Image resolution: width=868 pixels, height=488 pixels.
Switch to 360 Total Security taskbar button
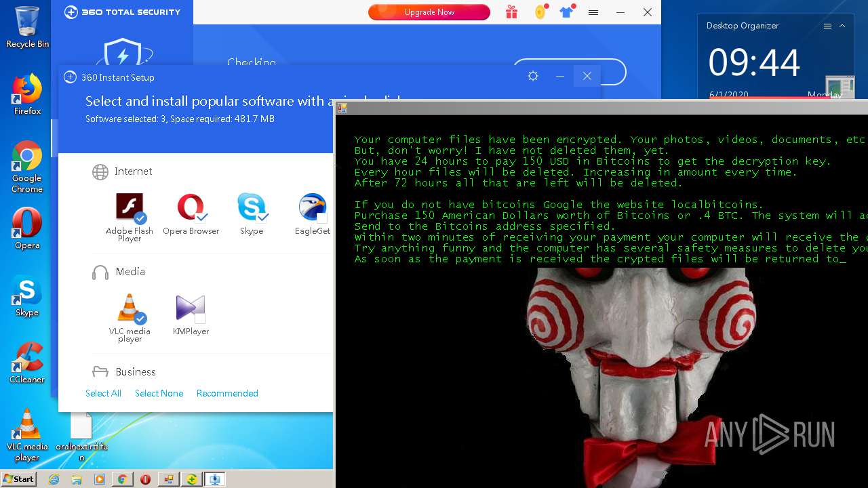click(x=192, y=479)
